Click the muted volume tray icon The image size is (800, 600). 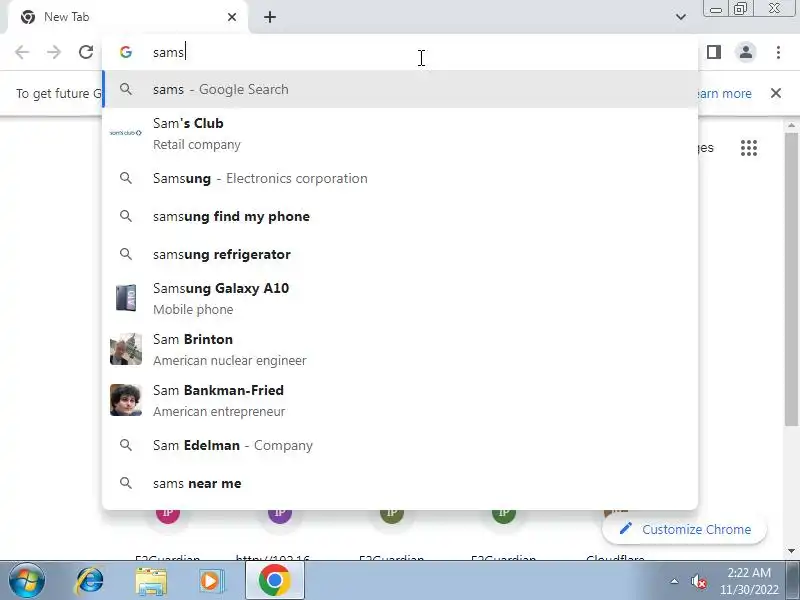[698, 581]
